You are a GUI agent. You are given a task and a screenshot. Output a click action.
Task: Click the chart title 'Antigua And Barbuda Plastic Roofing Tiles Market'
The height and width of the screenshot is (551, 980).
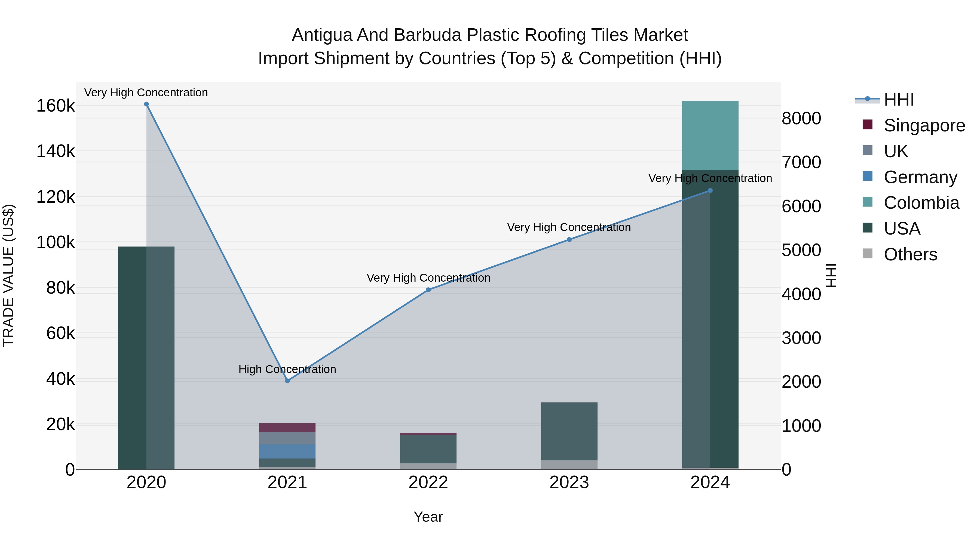pyautogui.click(x=490, y=35)
